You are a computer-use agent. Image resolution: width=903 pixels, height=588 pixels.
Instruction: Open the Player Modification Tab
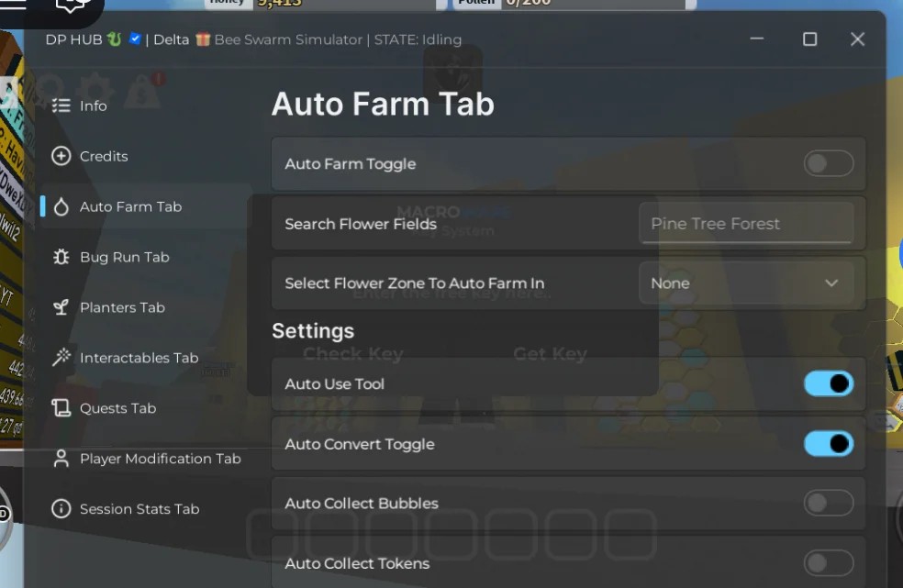[x=146, y=459]
